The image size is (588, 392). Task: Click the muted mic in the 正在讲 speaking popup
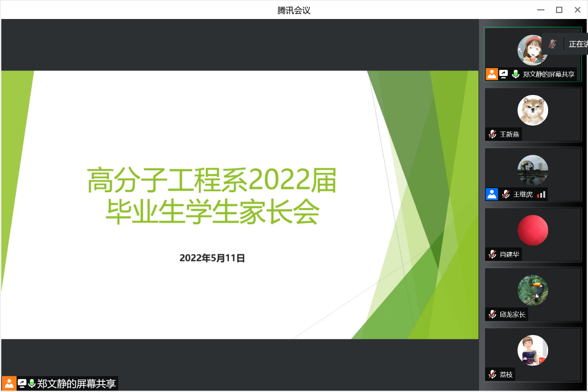[552, 44]
